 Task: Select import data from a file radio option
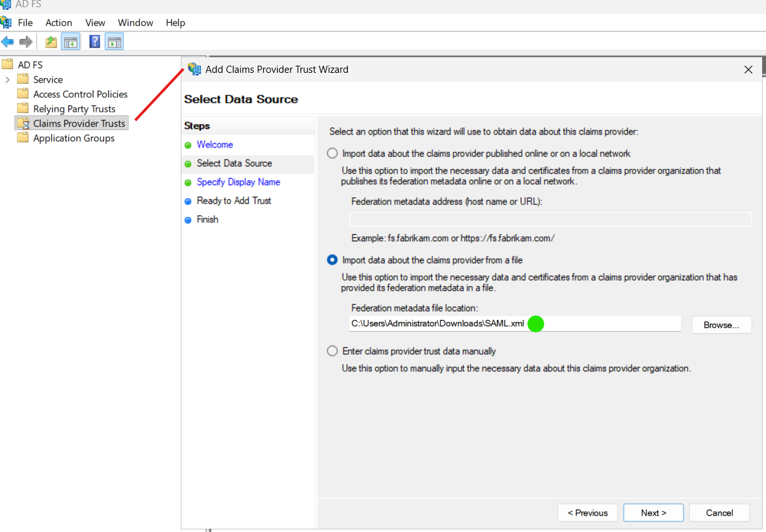pos(332,260)
